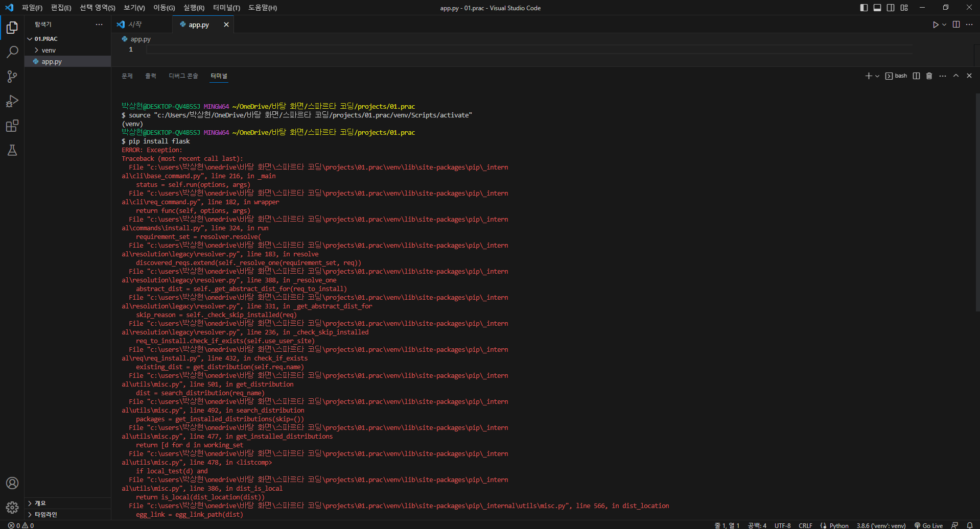Screen dimensions: 980x529
Task: Click line number 1 in gutter
Action: 131,50
